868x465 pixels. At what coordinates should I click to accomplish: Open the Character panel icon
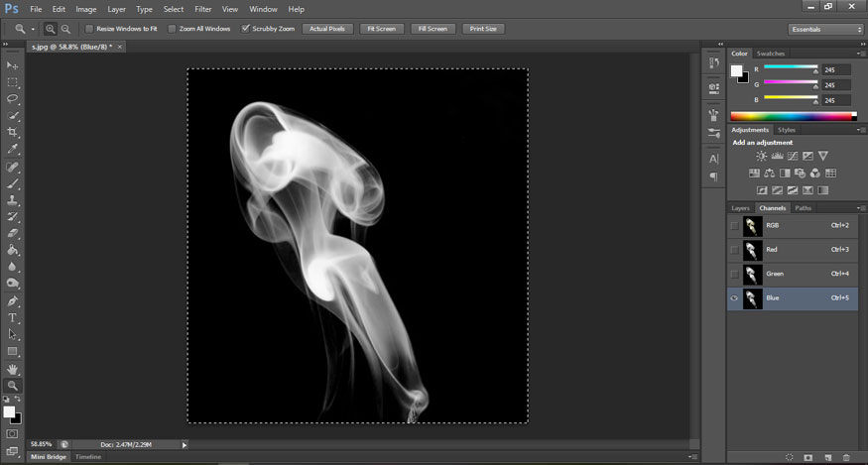click(x=714, y=159)
